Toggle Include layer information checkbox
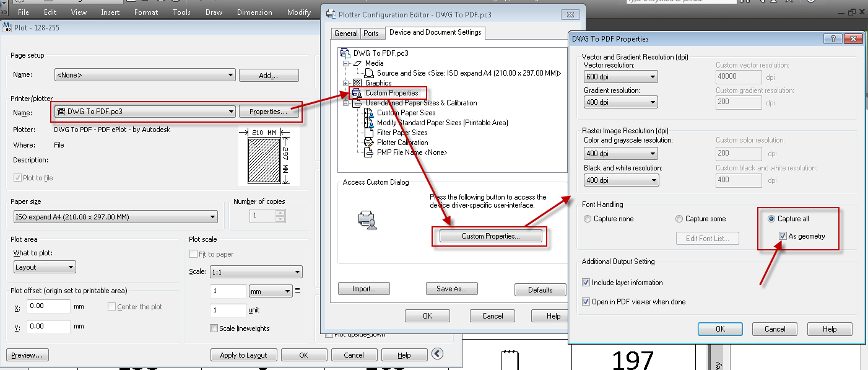This screenshot has height=370, width=868. point(586,283)
